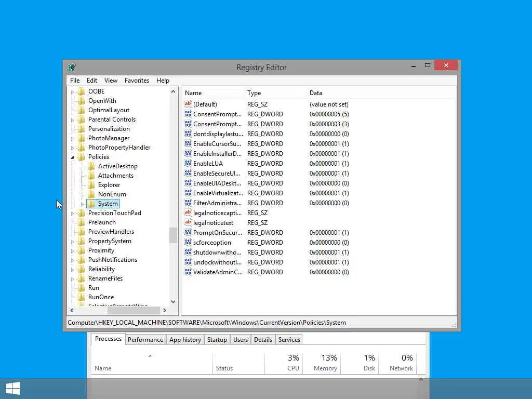Expand the System subkey arrow

point(82,204)
